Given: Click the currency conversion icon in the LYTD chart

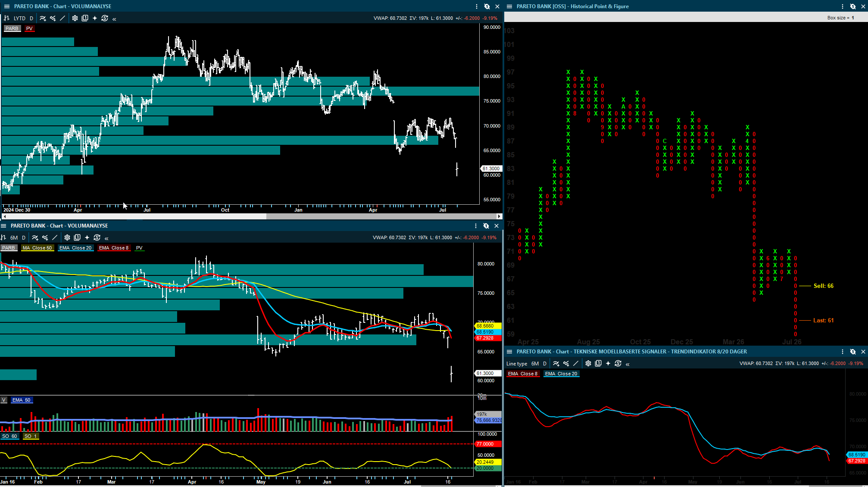Looking at the screenshot, I should [x=105, y=18].
